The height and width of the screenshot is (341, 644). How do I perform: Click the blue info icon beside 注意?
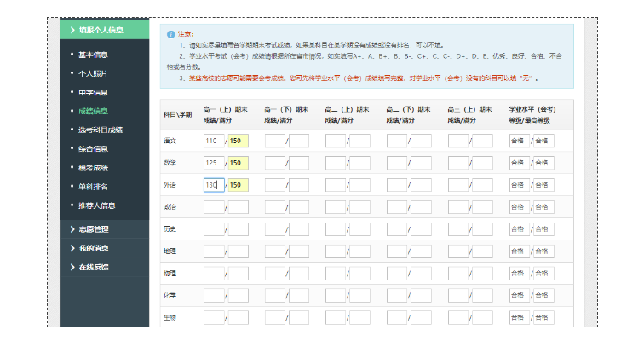pyautogui.click(x=170, y=34)
